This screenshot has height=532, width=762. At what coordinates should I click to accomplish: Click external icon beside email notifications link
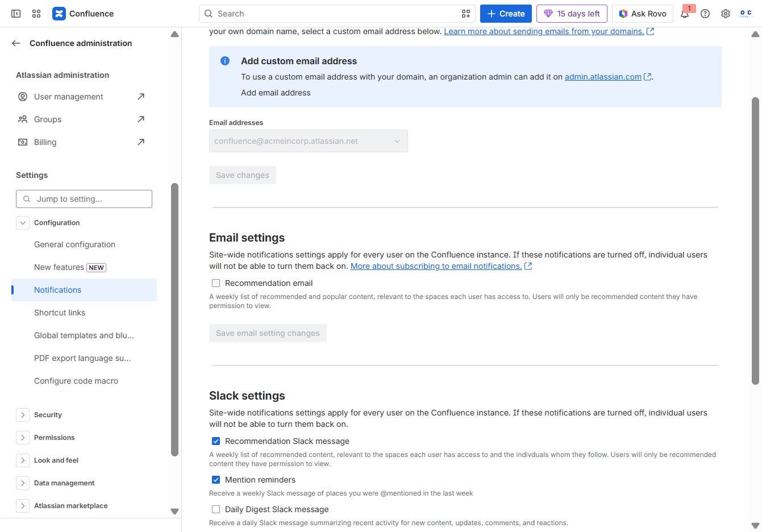(528, 266)
